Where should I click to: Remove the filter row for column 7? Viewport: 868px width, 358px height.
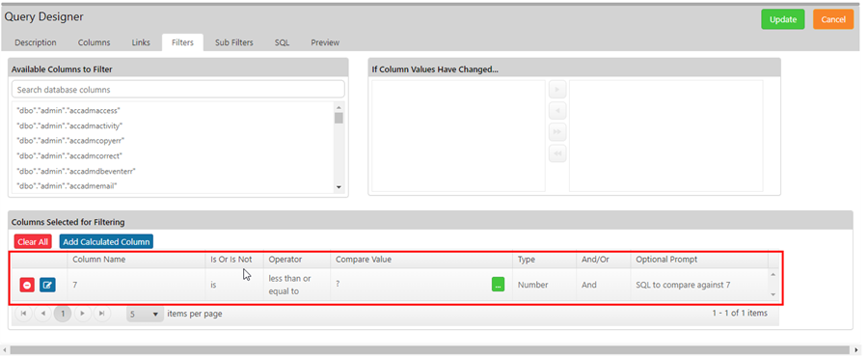point(27,285)
